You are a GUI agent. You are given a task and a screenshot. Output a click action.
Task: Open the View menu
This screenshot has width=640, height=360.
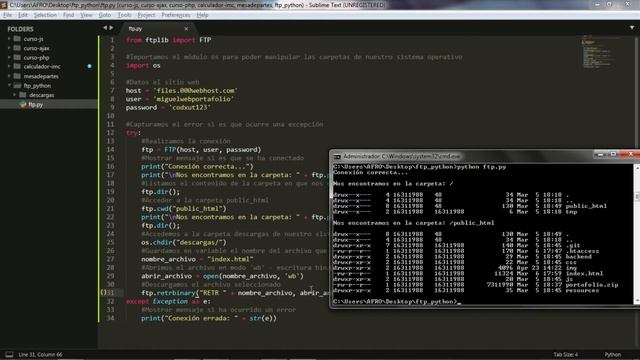coord(86,15)
